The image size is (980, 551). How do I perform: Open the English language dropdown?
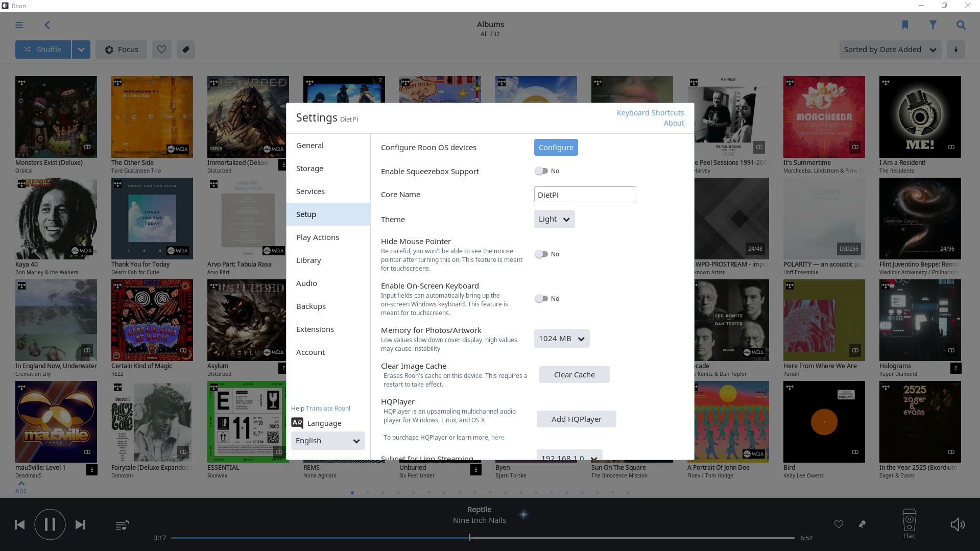coord(328,441)
